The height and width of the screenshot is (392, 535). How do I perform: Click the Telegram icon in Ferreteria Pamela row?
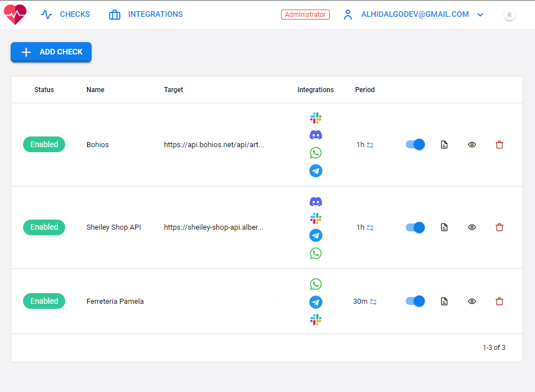click(316, 302)
